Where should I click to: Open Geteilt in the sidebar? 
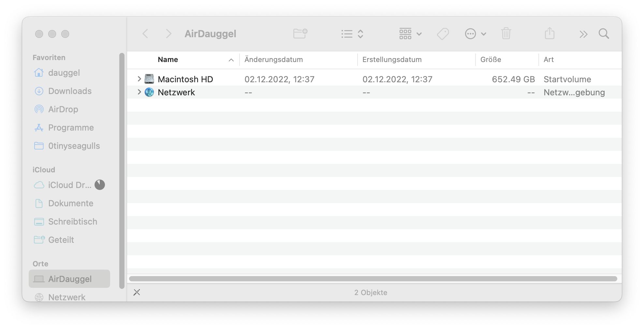coord(69,240)
